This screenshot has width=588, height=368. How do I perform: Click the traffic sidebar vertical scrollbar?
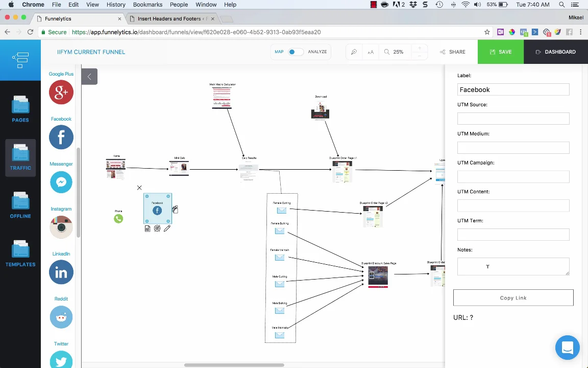click(79, 193)
